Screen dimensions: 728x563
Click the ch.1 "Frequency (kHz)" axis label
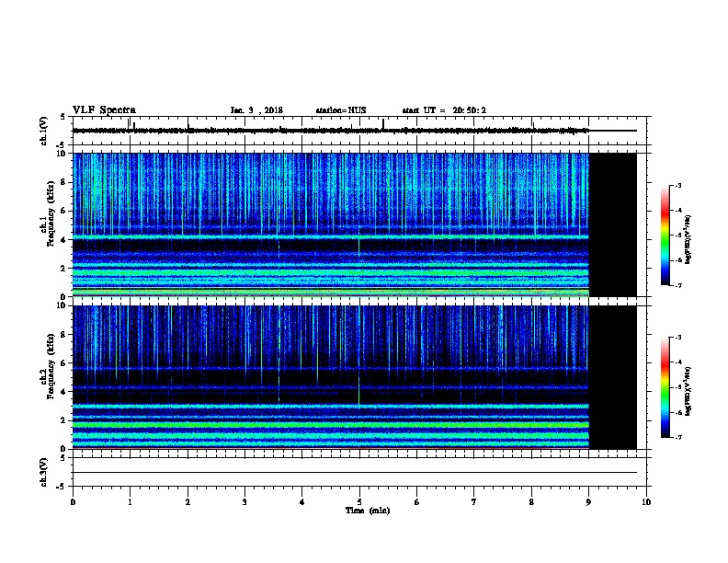tap(51, 213)
